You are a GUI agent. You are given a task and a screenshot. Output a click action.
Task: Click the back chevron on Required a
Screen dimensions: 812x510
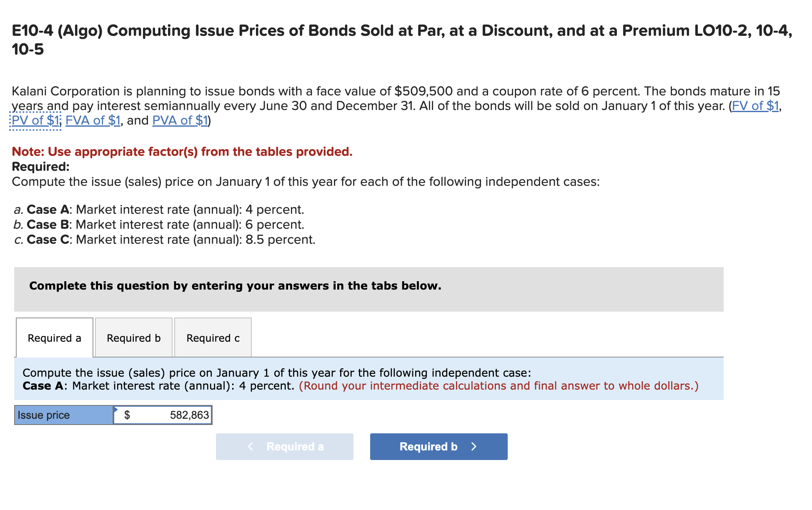[x=251, y=446]
